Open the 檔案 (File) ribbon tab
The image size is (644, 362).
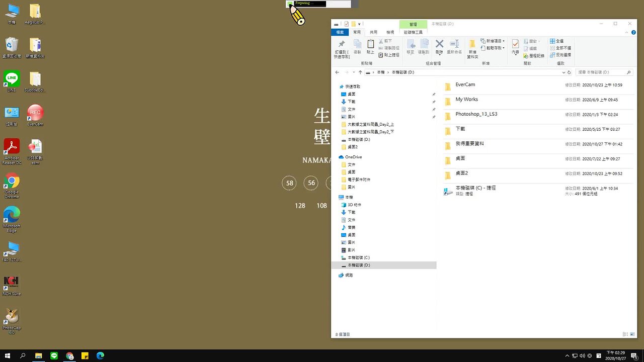(341, 32)
